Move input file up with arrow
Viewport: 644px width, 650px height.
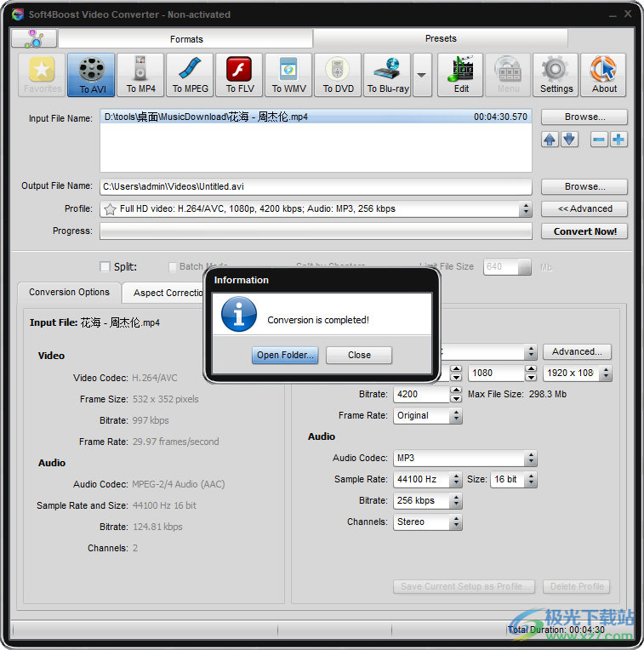point(550,140)
